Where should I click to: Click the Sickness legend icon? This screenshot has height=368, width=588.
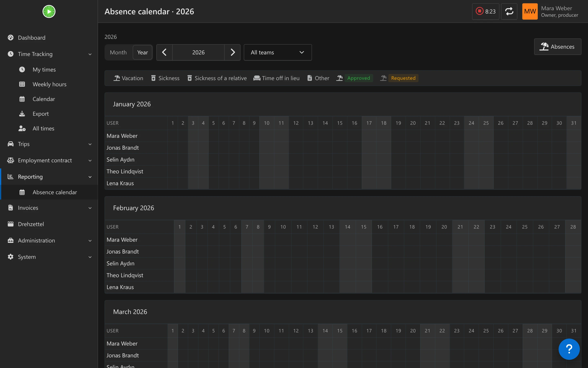point(153,78)
